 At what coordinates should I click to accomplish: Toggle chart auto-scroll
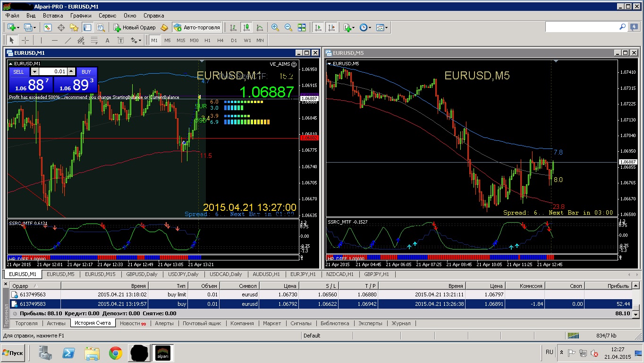[319, 27]
